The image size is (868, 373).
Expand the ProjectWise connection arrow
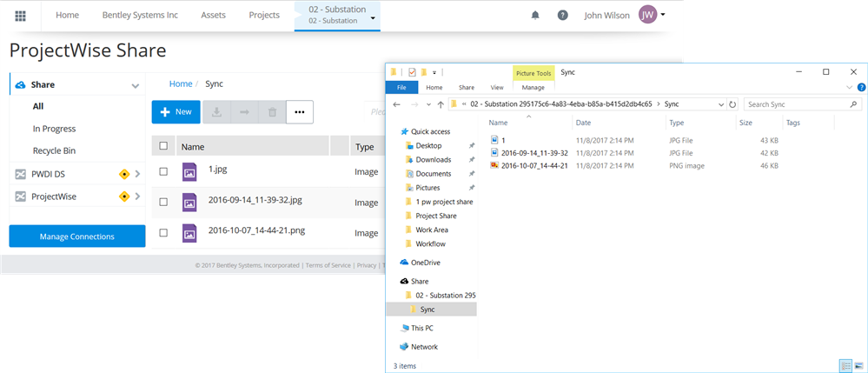pyautogui.click(x=137, y=196)
